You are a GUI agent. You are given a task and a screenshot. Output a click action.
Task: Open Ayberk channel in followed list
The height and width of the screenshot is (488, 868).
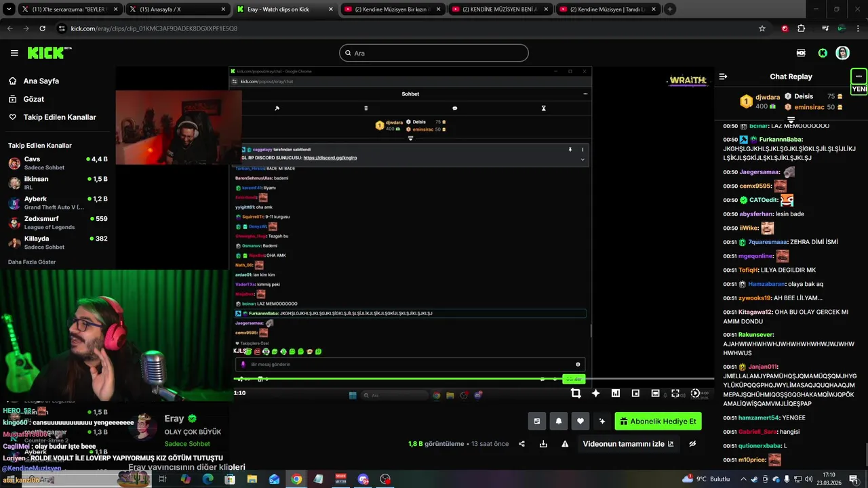(58, 203)
